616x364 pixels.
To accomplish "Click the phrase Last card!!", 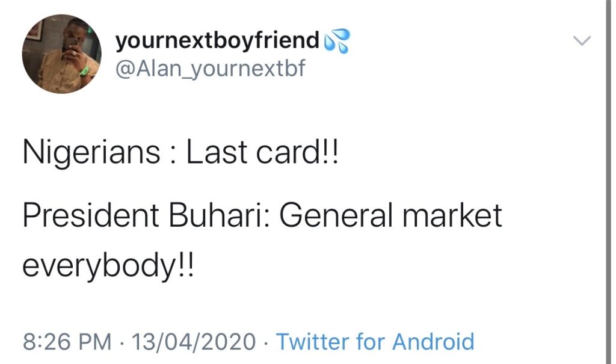I will (262, 154).
